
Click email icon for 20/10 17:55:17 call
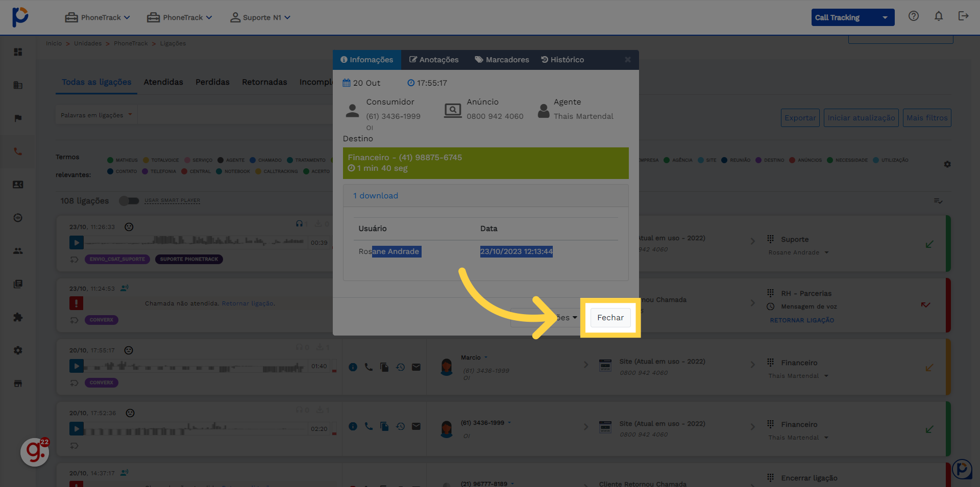(416, 367)
